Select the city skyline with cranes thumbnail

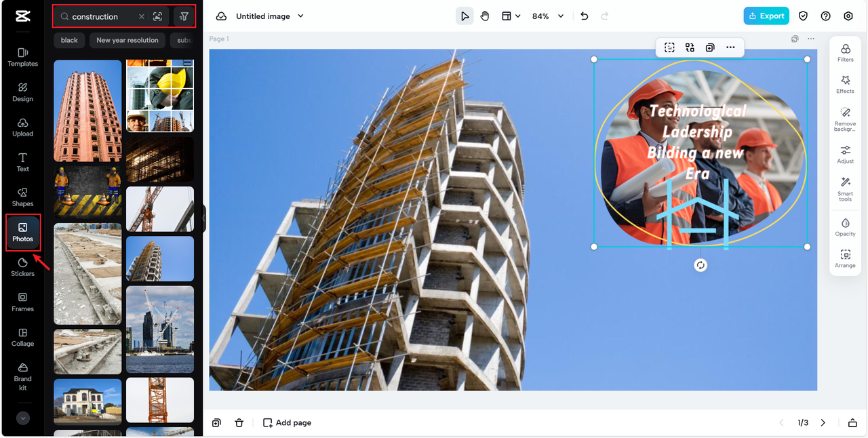pos(160,329)
